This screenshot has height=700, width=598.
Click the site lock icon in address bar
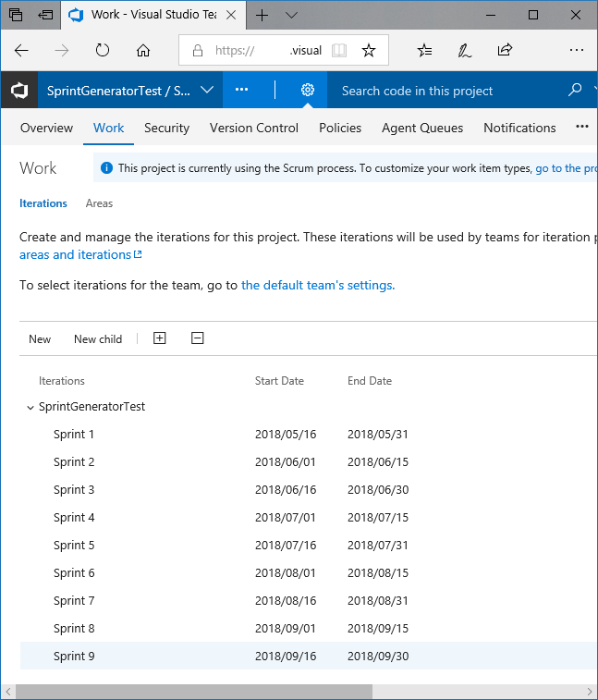coord(197,51)
